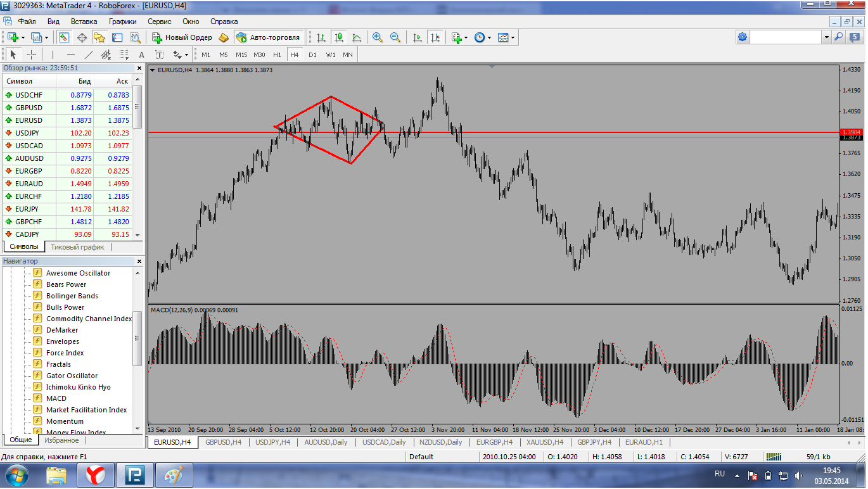The width and height of the screenshot is (868, 489).
Task: Select the Equidistant Channel tool
Action: (x=106, y=54)
